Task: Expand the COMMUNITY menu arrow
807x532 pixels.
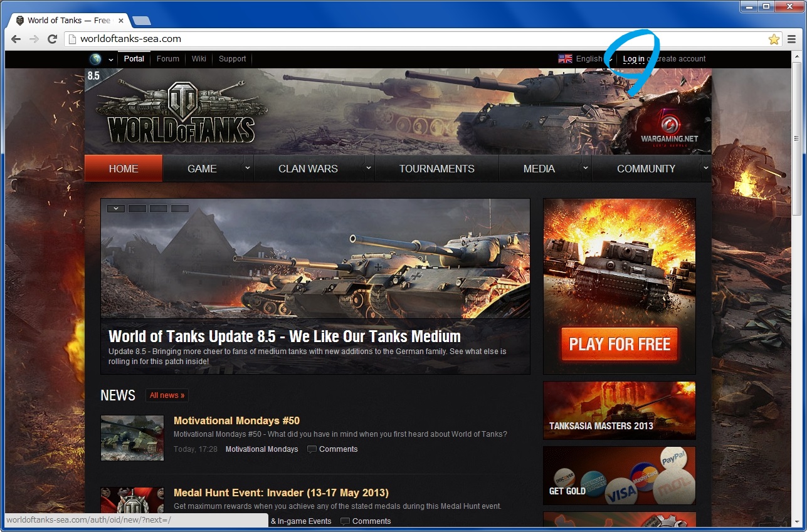Action: pyautogui.click(x=706, y=168)
